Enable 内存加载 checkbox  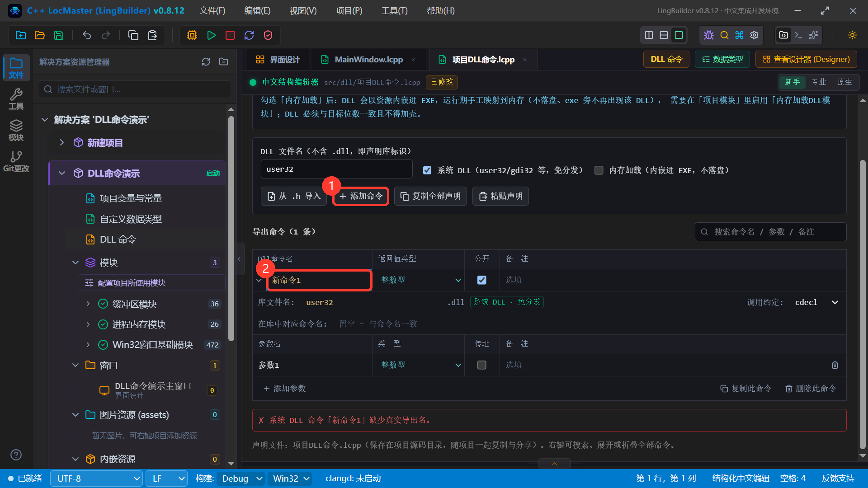pyautogui.click(x=599, y=170)
